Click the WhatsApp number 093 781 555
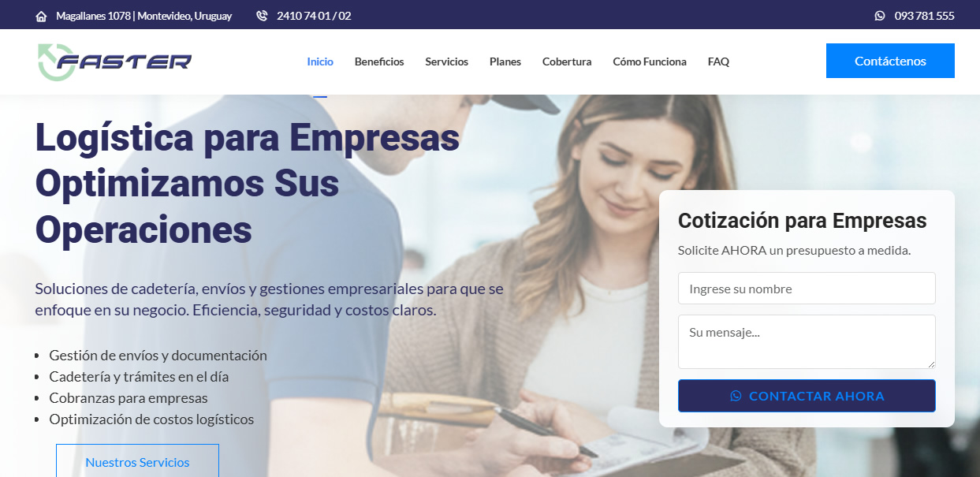Image resolution: width=980 pixels, height=477 pixels. pyautogui.click(x=924, y=16)
